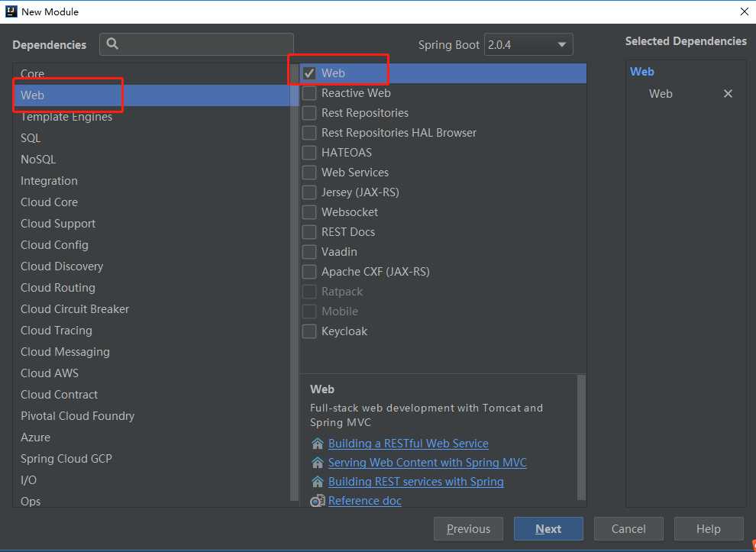Open Help for the dialog
Image resolution: width=756 pixels, height=552 pixels.
(708, 529)
